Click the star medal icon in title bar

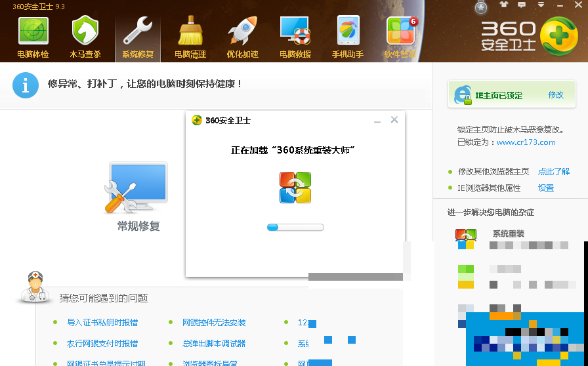(x=481, y=7)
